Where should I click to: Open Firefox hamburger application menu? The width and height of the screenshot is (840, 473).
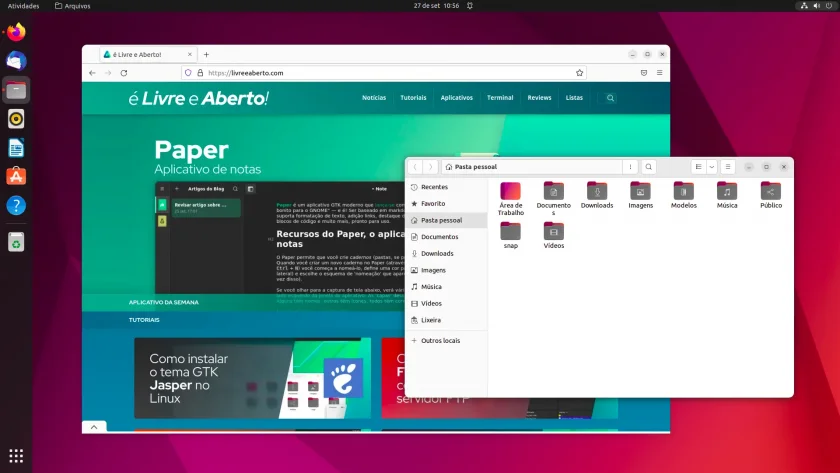click(x=659, y=73)
